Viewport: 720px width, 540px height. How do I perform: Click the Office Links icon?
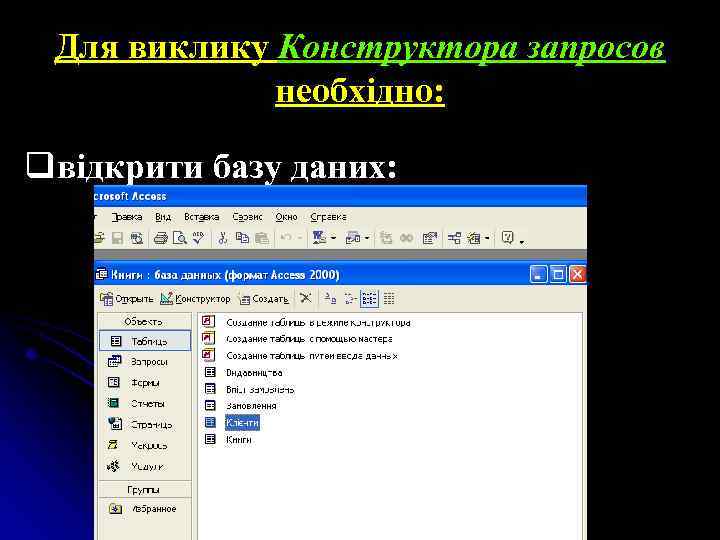319,237
